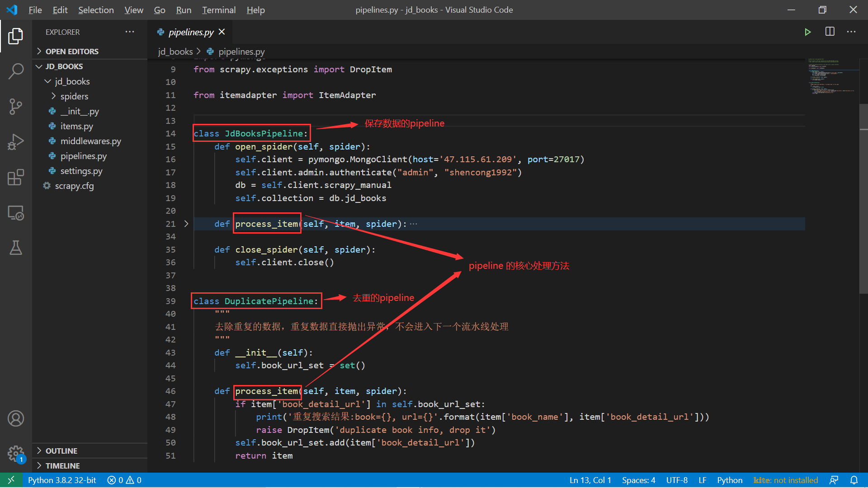Click the editor minimap preview
Viewport: 868px width, 488px height.
pyautogui.click(x=832, y=76)
